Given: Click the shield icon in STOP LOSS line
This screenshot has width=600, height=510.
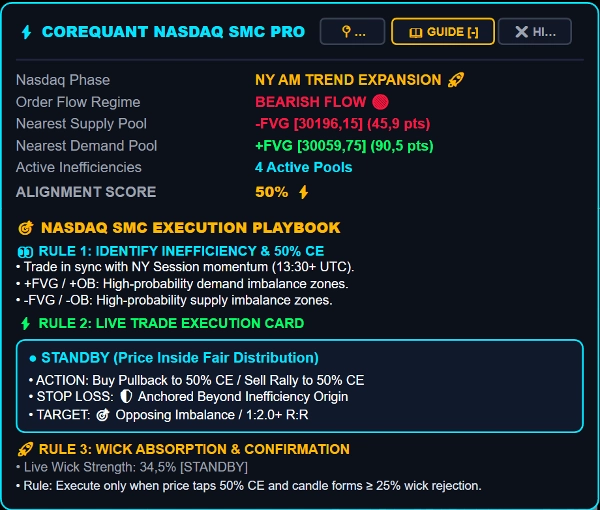Looking at the screenshot, I should pyautogui.click(x=126, y=396).
